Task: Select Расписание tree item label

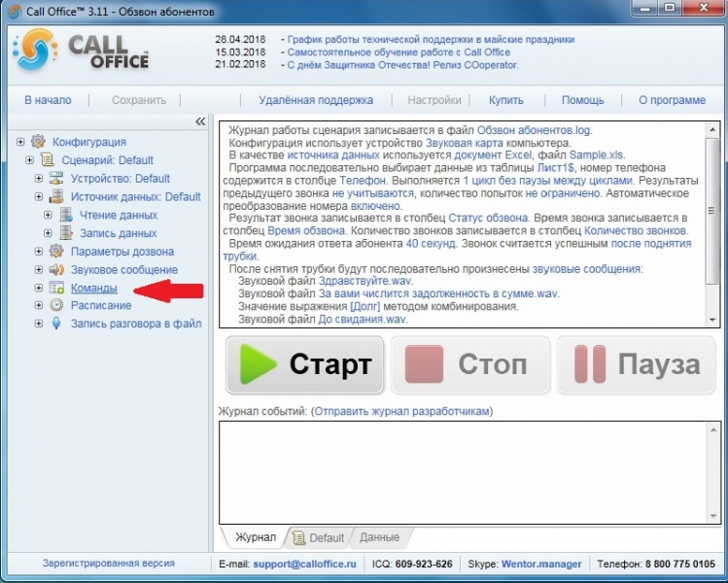Action: tap(101, 305)
